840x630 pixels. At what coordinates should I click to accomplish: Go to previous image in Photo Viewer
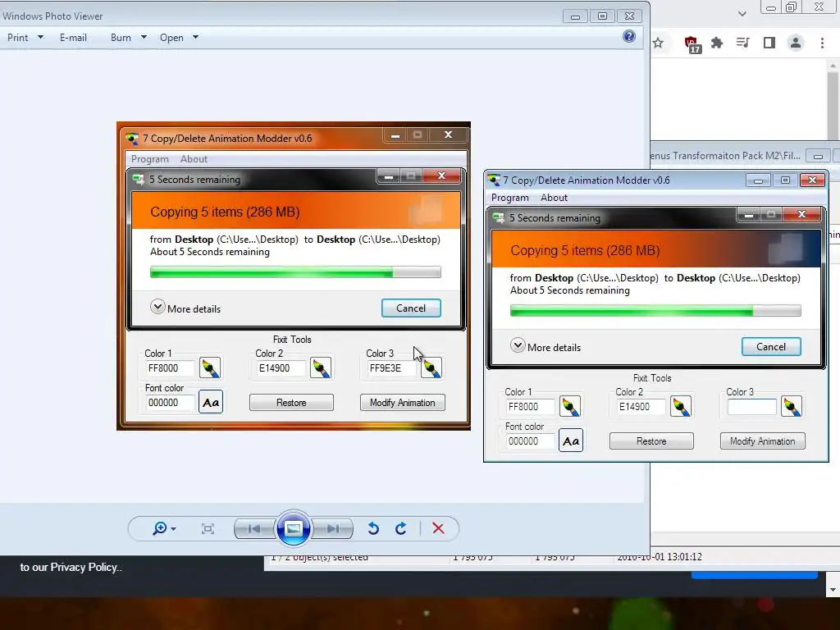click(x=254, y=529)
